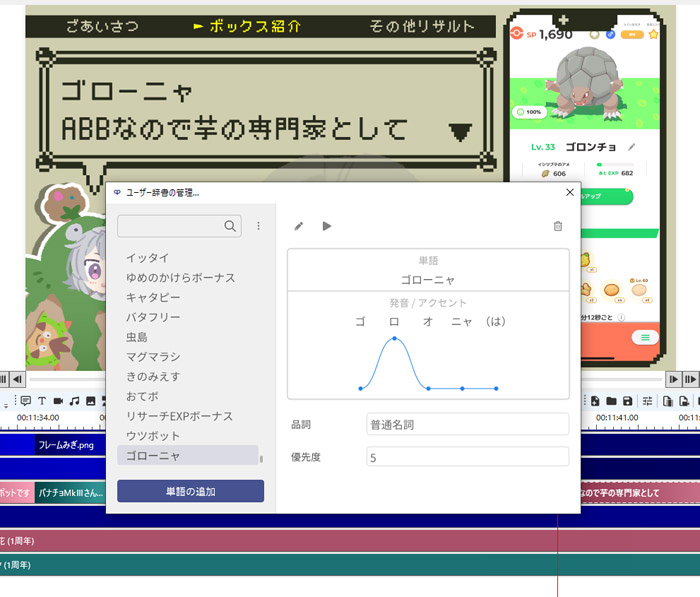Select きのみえす in the word list
Screen dimensions: 700x597
(x=153, y=376)
